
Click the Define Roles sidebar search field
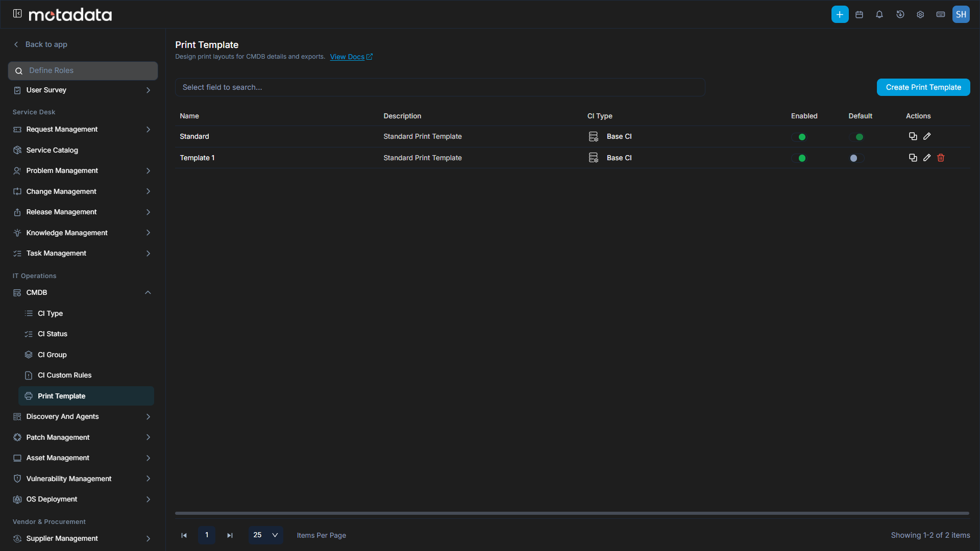click(x=83, y=71)
